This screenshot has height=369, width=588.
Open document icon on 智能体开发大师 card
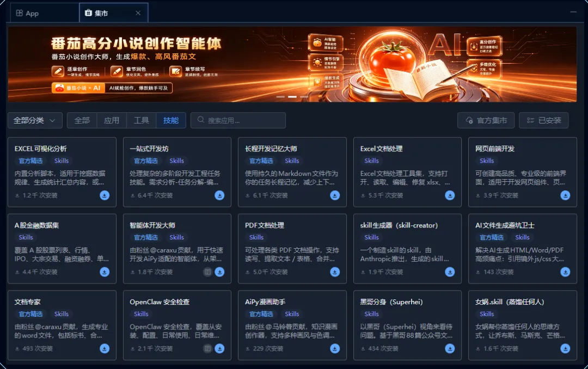pos(207,272)
